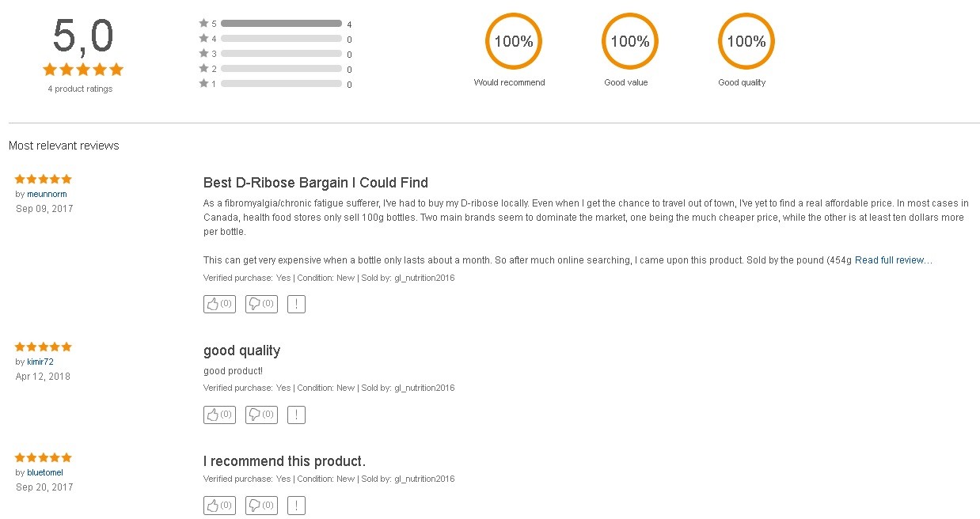
Task: Click the 'Would recommend' 100% circle
Action: pos(514,41)
